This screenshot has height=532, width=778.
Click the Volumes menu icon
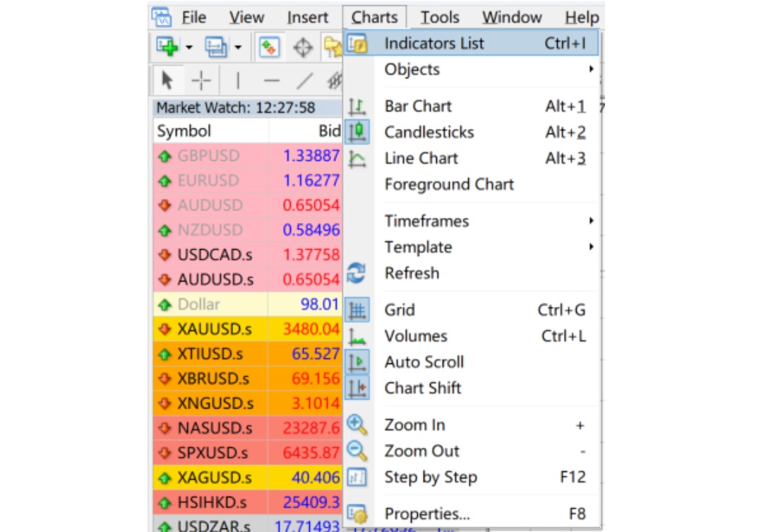coord(357,337)
